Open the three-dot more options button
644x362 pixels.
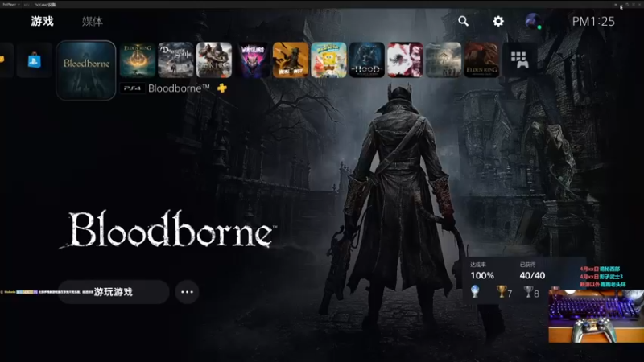click(x=187, y=292)
